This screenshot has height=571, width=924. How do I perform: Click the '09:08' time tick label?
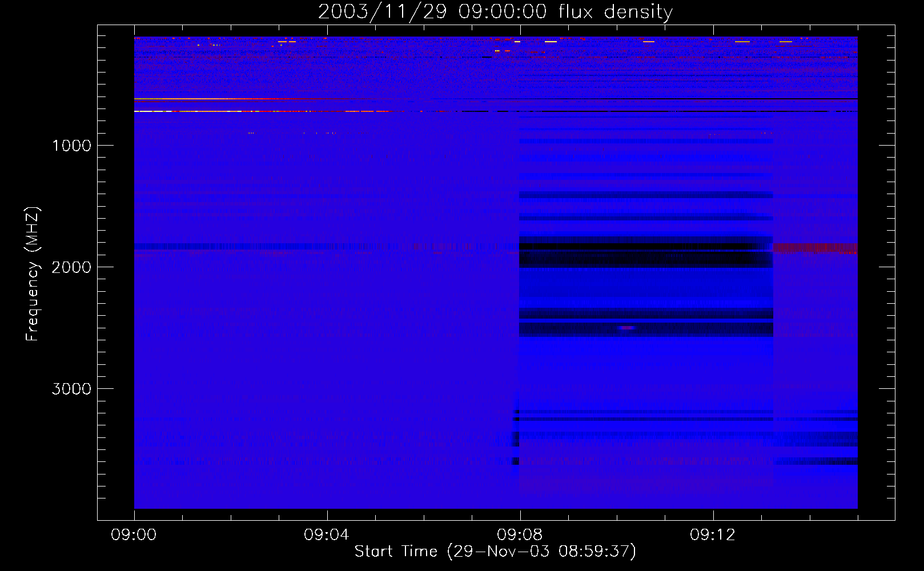coord(519,535)
